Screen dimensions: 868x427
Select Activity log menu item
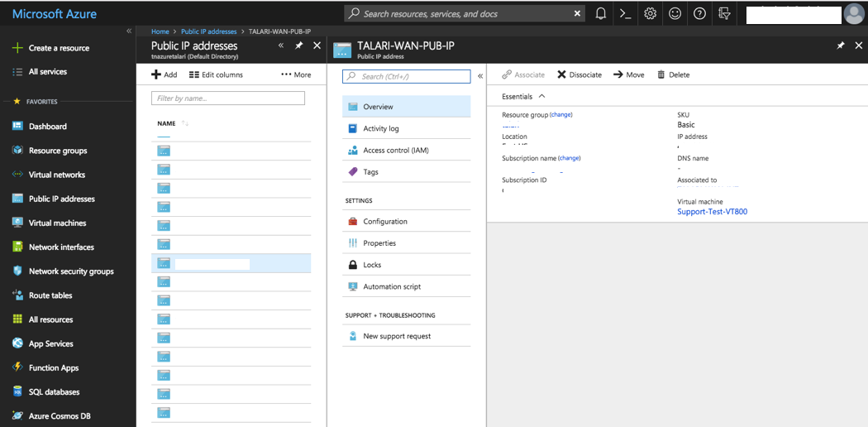pyautogui.click(x=380, y=128)
